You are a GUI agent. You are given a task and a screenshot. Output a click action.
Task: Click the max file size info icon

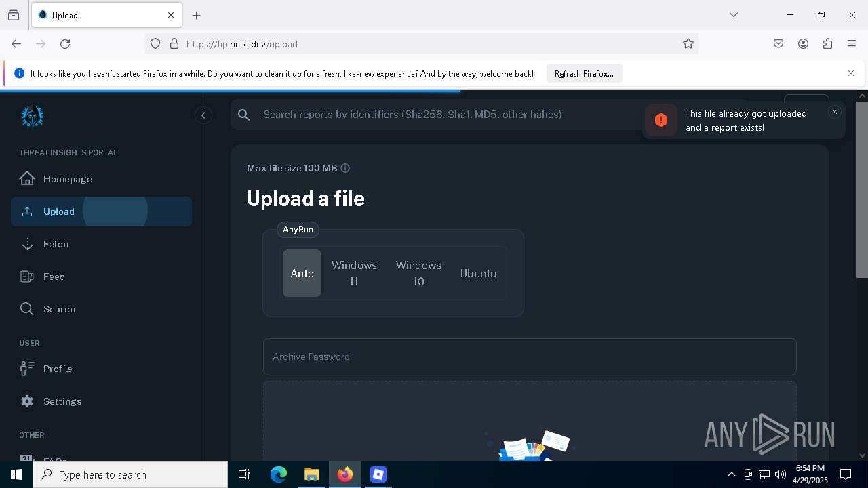point(345,168)
